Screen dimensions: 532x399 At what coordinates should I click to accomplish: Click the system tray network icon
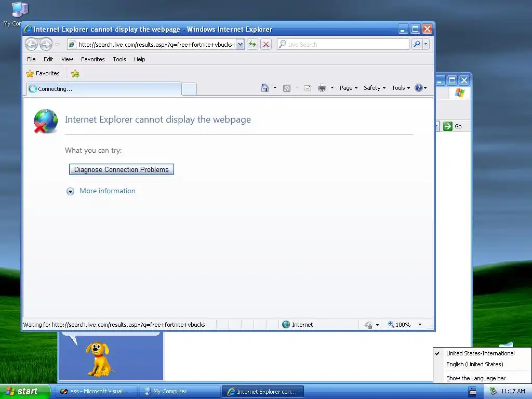click(493, 392)
